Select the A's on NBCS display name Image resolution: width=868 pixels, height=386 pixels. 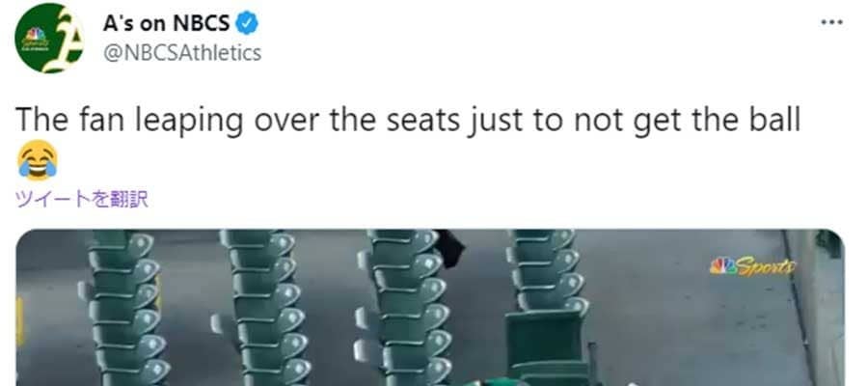pyautogui.click(x=166, y=23)
